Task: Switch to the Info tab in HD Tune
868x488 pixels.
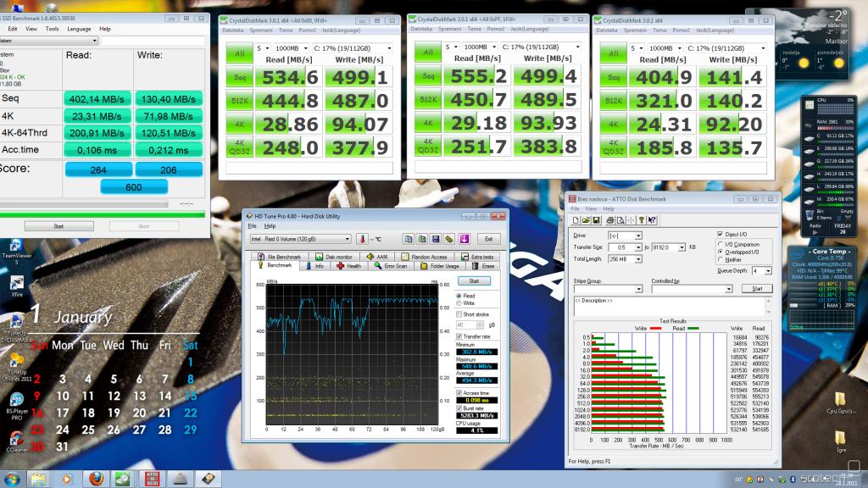Action: (x=315, y=266)
